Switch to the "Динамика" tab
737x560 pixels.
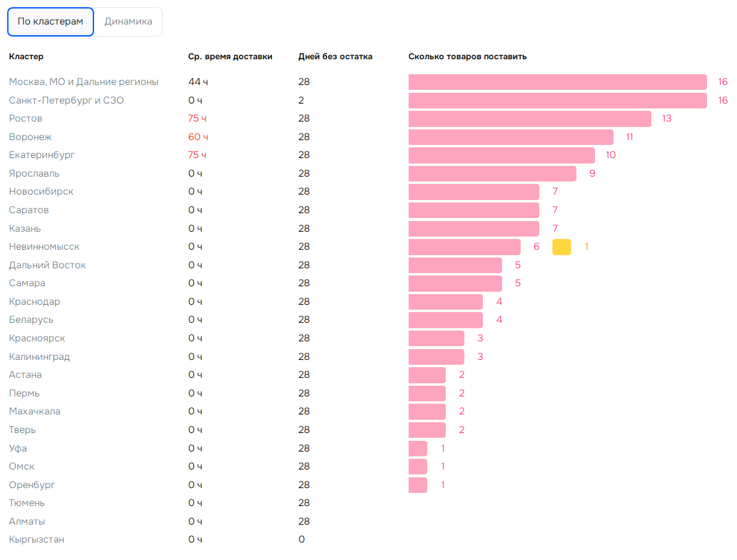128,22
